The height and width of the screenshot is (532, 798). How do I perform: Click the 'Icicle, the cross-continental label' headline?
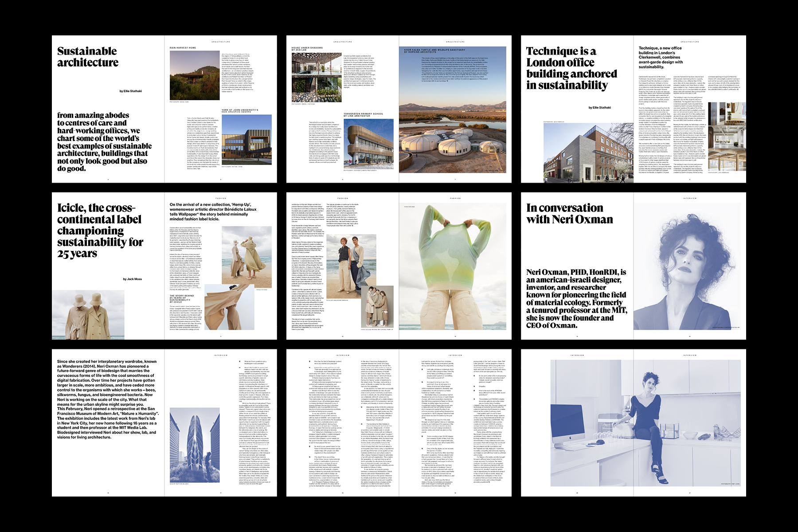point(100,231)
